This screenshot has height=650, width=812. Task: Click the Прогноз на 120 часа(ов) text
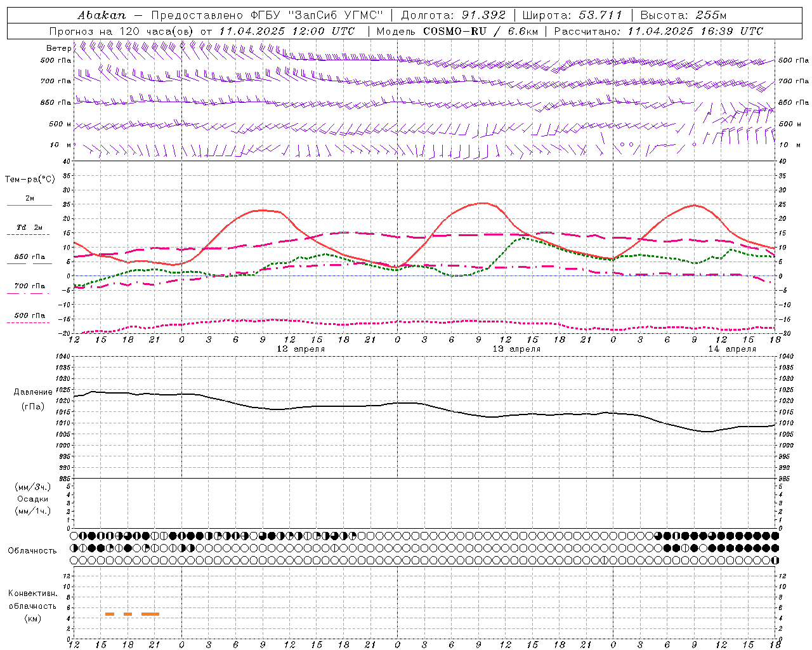122,31
